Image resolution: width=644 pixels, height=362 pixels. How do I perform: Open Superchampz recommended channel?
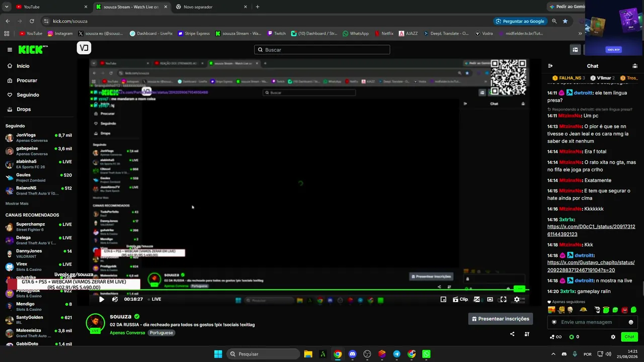38,227
